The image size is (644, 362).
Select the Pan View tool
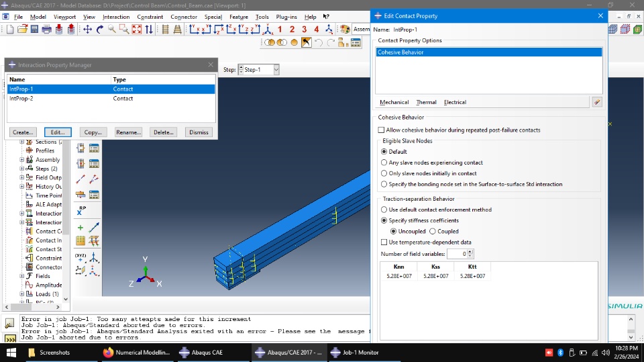[x=87, y=29]
